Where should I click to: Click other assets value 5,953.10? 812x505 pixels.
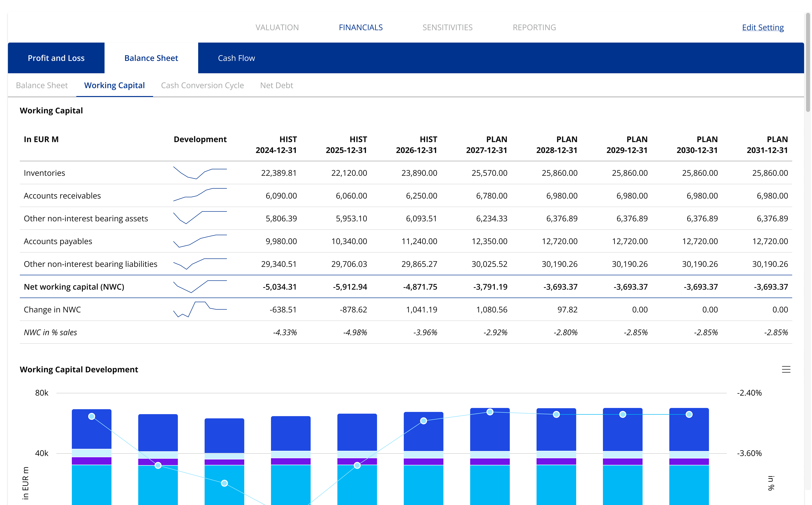coord(351,218)
